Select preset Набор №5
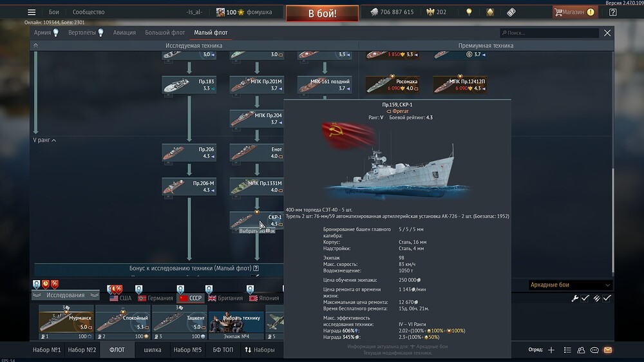This screenshot has width=644, height=362. [187, 350]
